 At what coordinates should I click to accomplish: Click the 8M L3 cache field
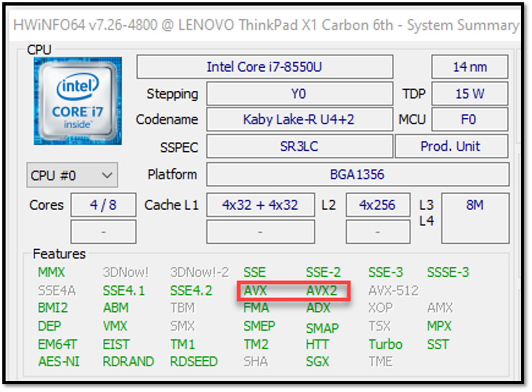click(x=475, y=218)
